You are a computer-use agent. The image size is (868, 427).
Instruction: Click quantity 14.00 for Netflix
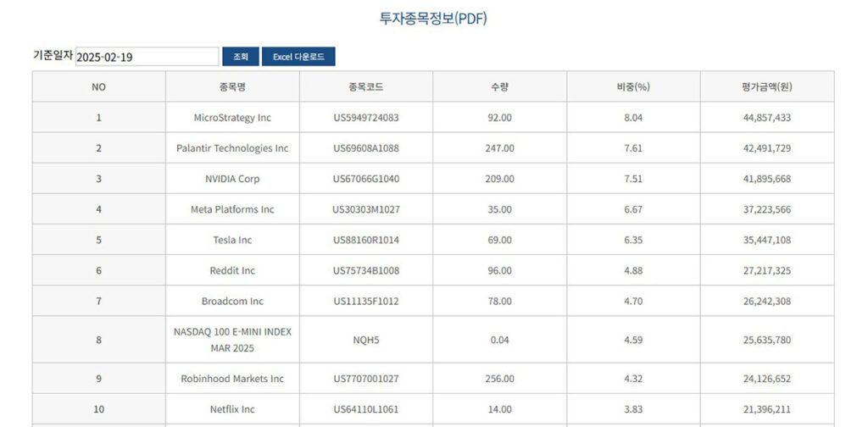coord(500,410)
